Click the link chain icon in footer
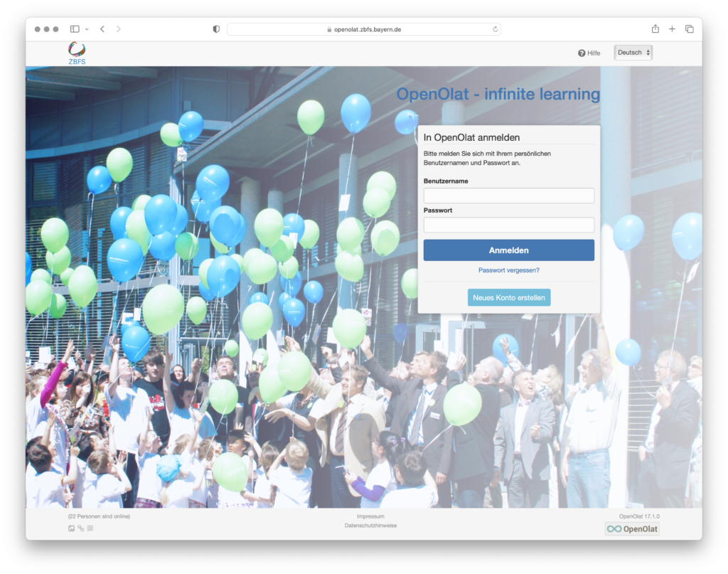Screen dimensions: 728x574 [x=81, y=528]
